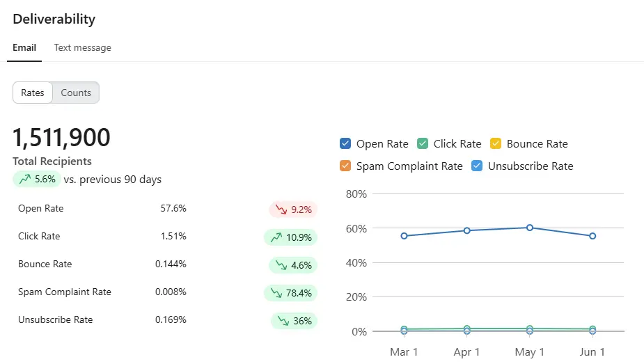Select the Rates view button
The height and width of the screenshot is (364, 644).
[33, 93]
